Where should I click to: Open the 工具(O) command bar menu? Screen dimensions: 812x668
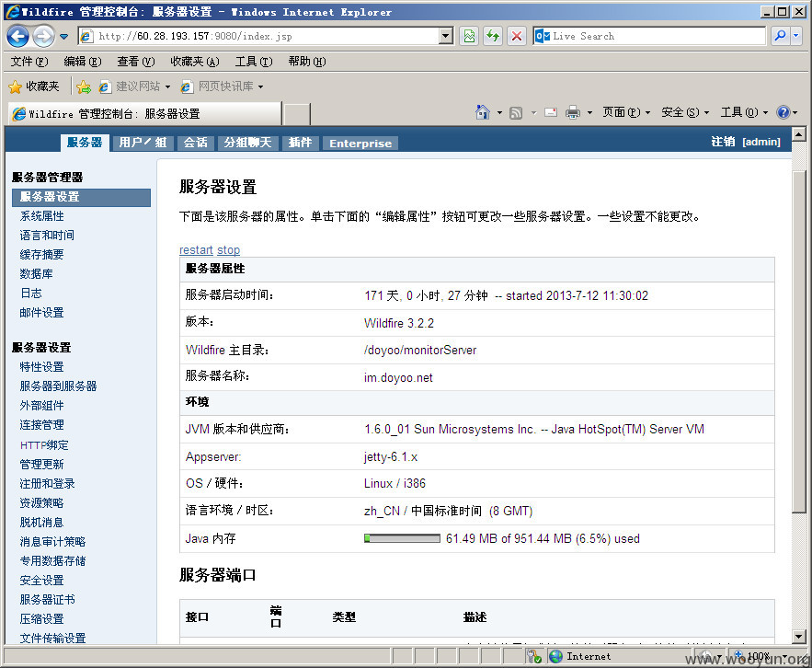coord(745,112)
